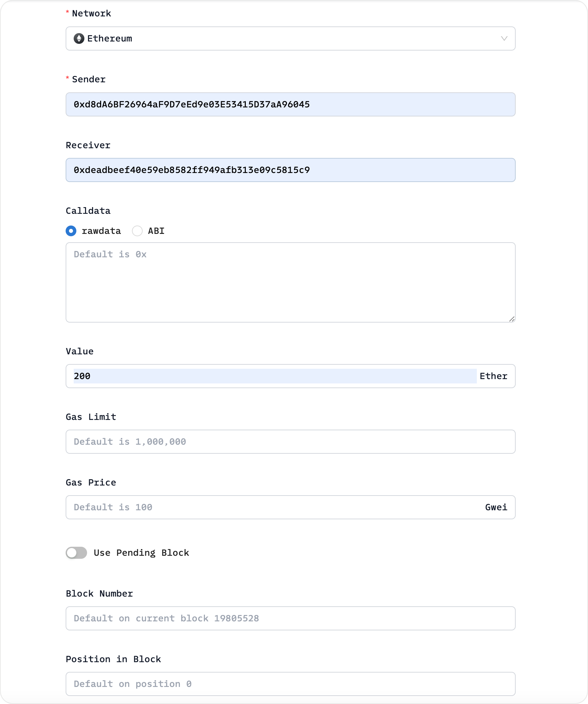Click the Ether unit suffix

(x=493, y=376)
